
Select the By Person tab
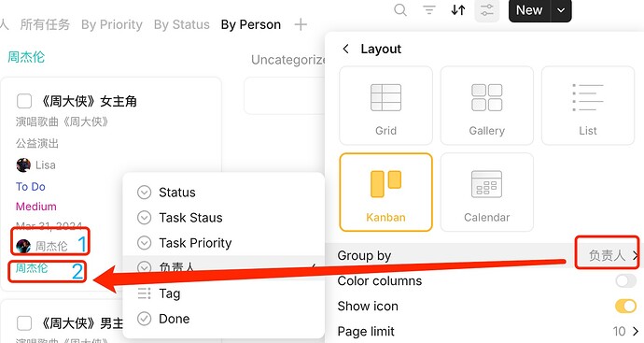250,24
